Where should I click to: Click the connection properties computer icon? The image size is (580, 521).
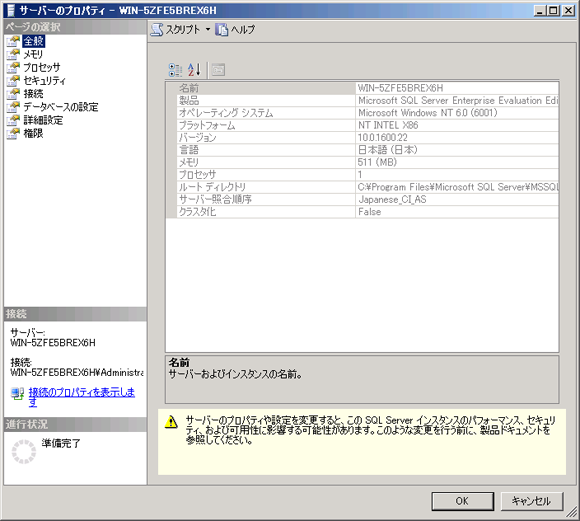click(17, 393)
